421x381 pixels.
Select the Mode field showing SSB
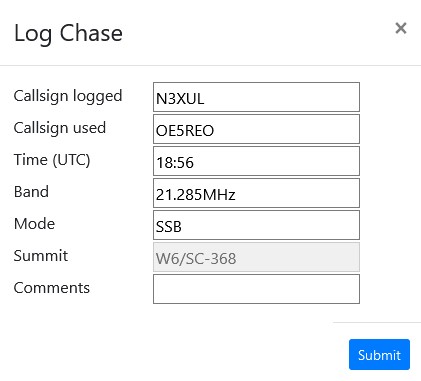coord(256,225)
